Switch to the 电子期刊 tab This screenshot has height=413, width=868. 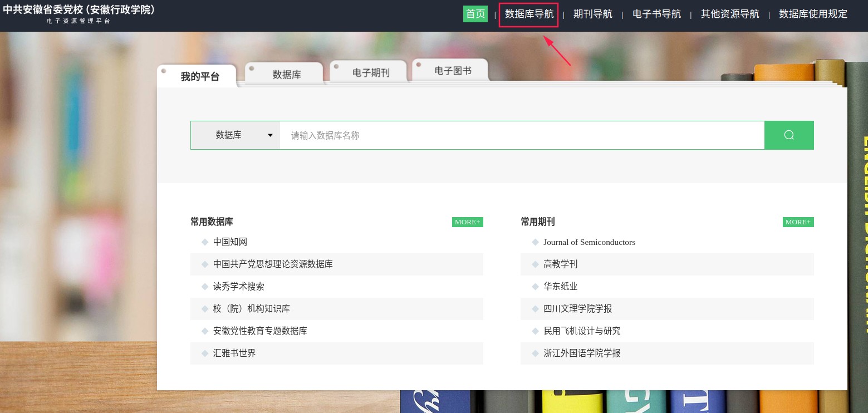click(x=371, y=72)
